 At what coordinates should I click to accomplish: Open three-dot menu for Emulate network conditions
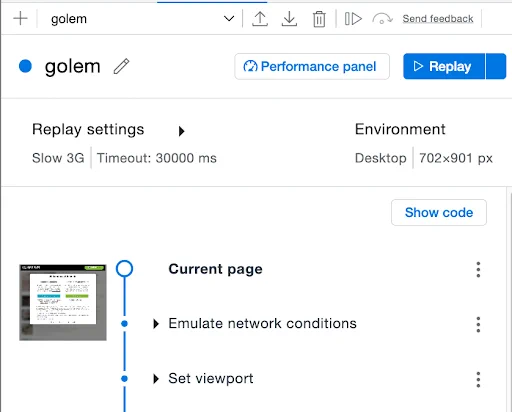pos(478,324)
